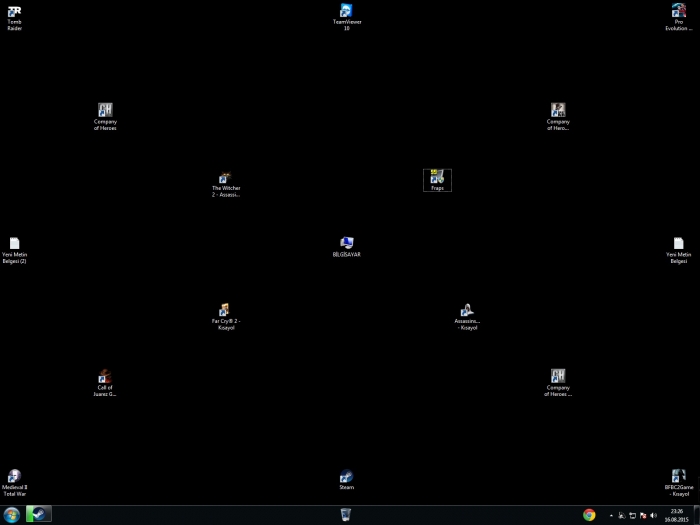700x525 pixels.
Task: Select The Witcher 2 shortcut icon
Action: 225,178
